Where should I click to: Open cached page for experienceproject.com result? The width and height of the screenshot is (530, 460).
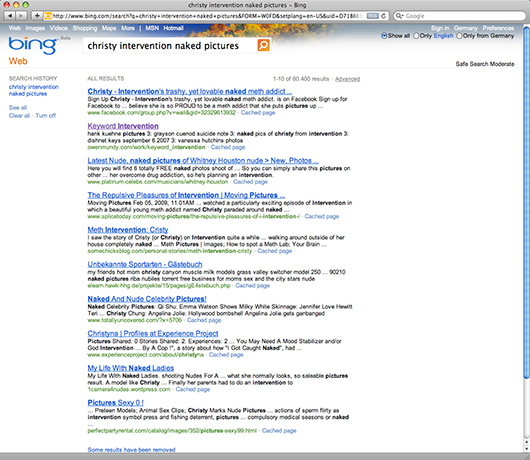point(226,355)
